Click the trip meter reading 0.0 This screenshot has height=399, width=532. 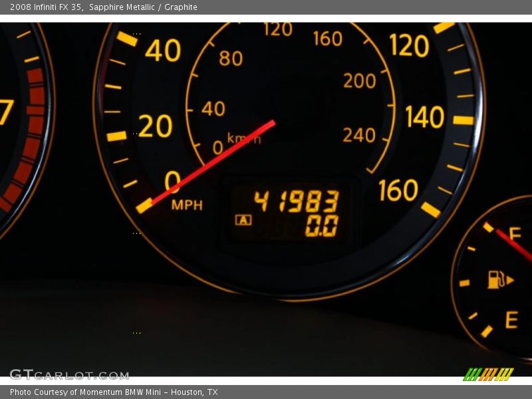point(322,225)
